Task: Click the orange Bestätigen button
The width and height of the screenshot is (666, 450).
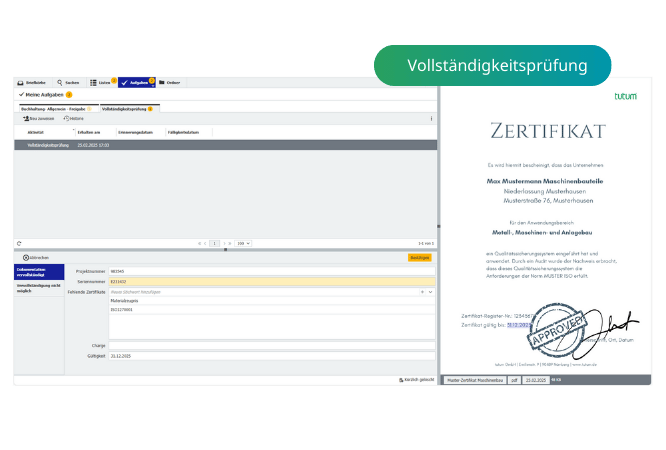Action: click(420, 258)
